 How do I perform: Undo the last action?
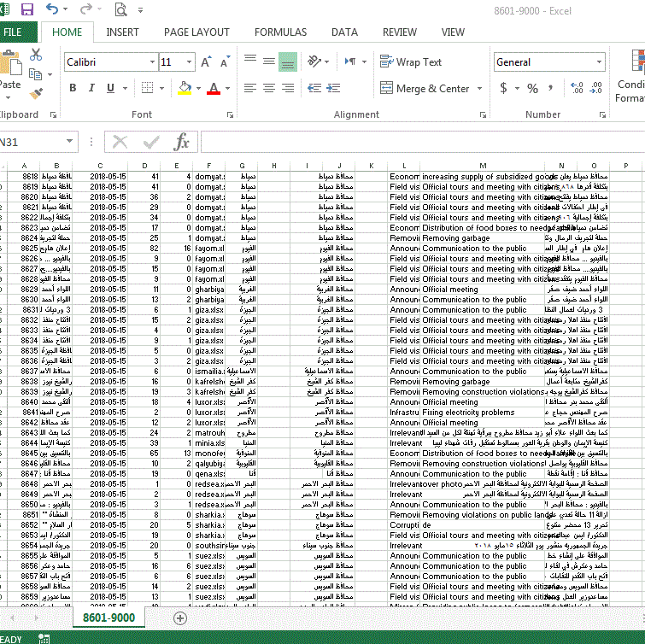tap(52, 9)
